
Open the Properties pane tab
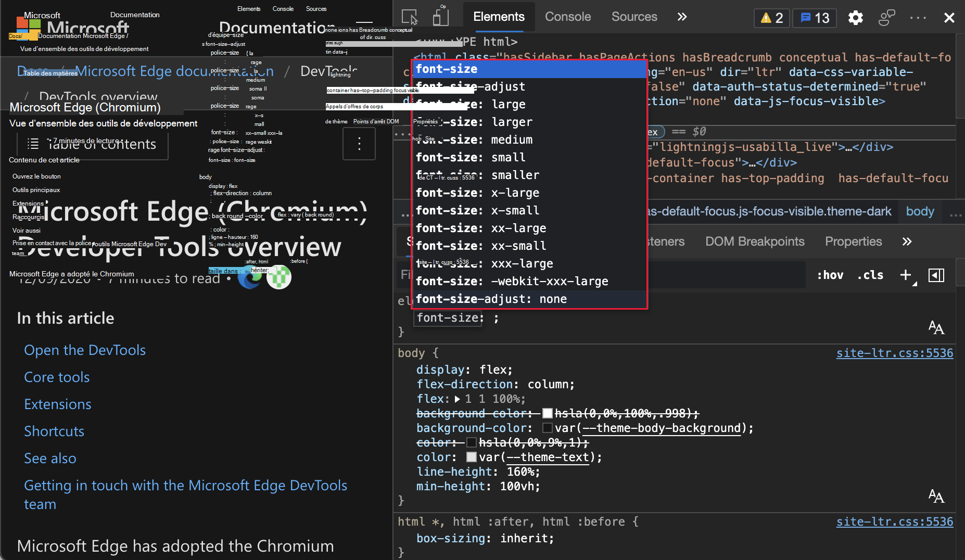[x=853, y=241]
